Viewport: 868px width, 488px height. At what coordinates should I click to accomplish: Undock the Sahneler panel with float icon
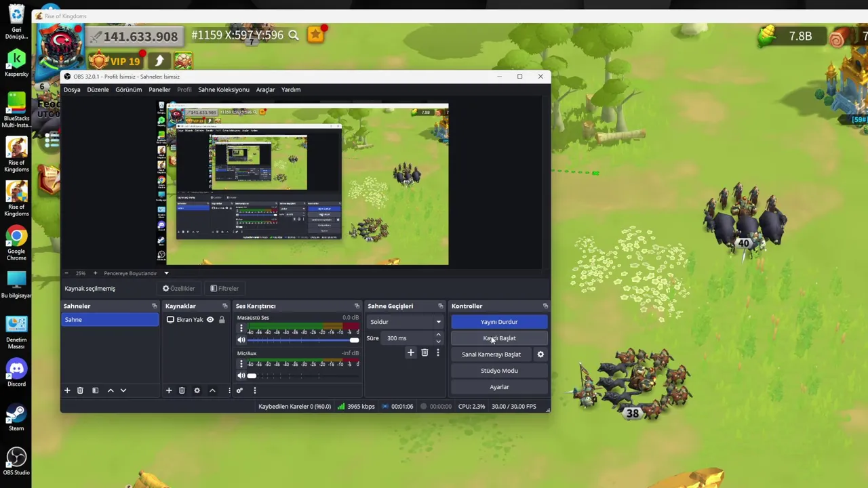(x=154, y=306)
